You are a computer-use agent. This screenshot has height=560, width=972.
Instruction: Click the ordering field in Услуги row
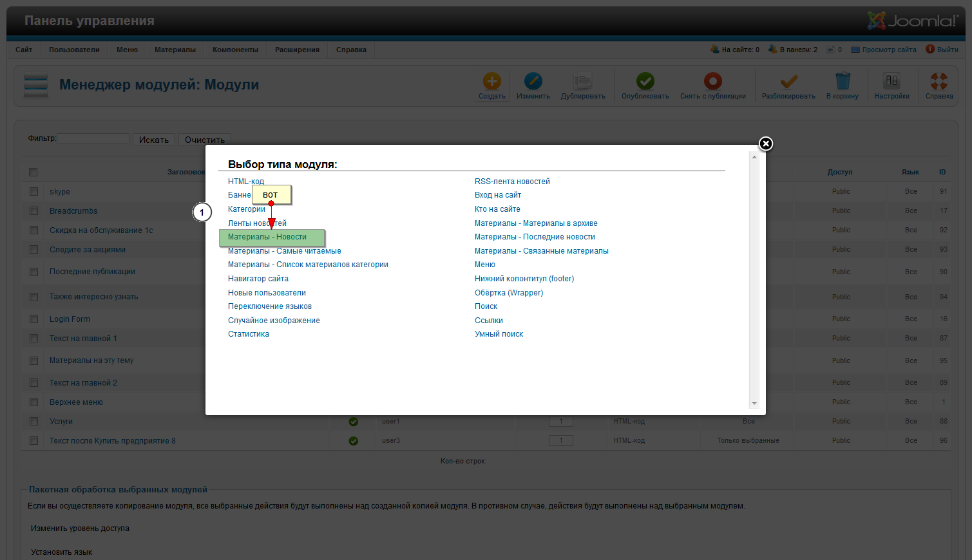tap(561, 422)
